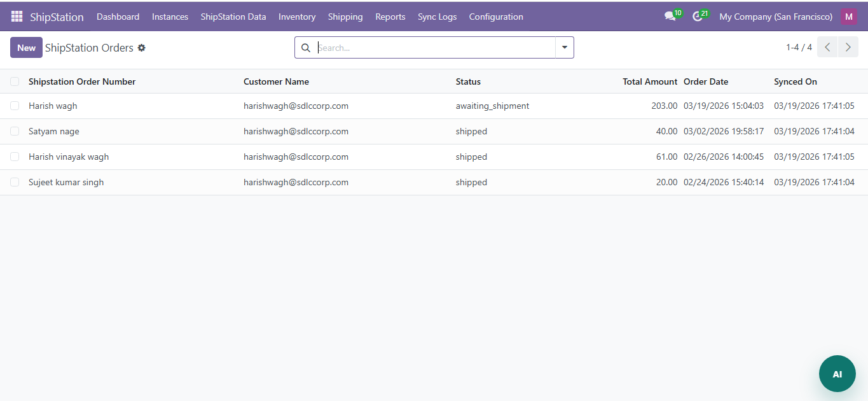
Task: Sort by Total Amount column header
Action: click(x=649, y=81)
